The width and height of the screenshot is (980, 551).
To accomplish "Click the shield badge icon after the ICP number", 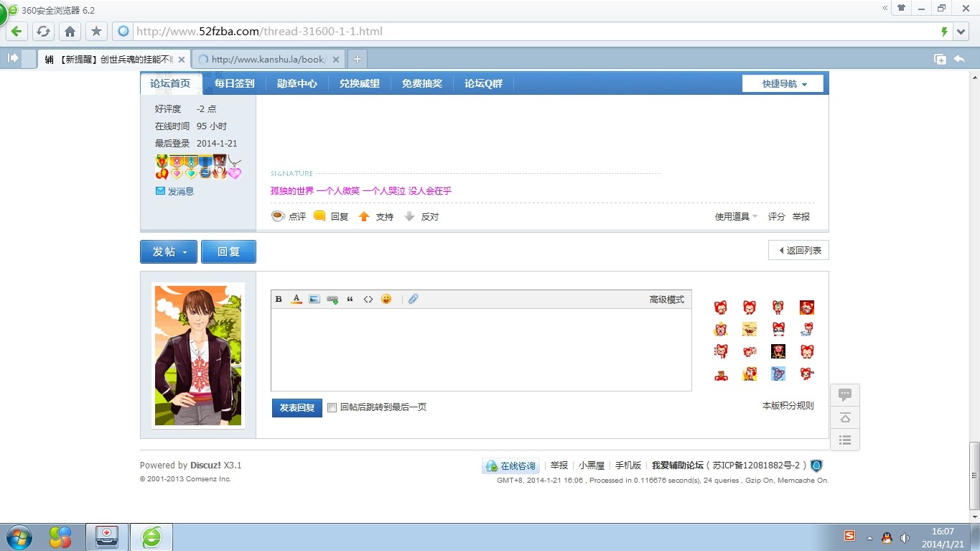I will pyautogui.click(x=816, y=466).
